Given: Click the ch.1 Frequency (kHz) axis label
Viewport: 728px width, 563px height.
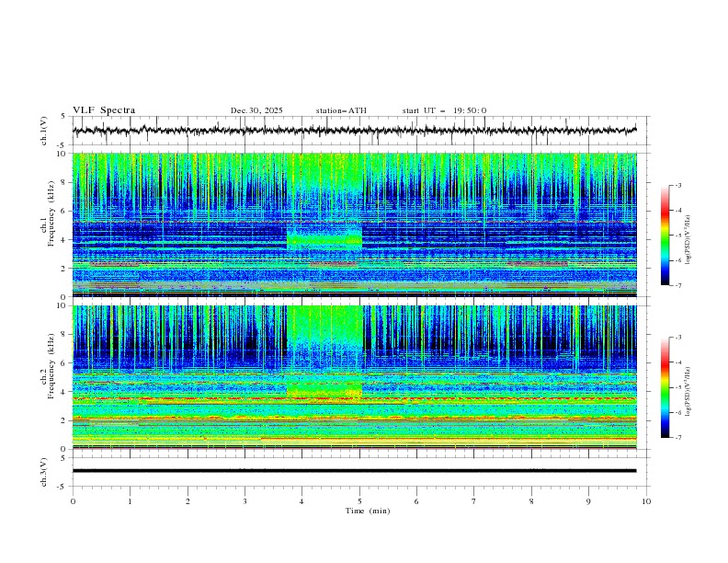Looking at the screenshot, I should pyautogui.click(x=48, y=212).
